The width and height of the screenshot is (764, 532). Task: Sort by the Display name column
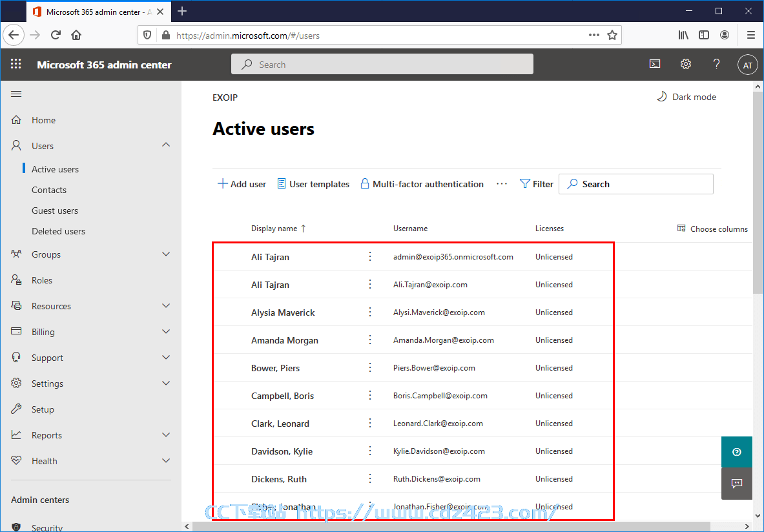click(x=278, y=229)
